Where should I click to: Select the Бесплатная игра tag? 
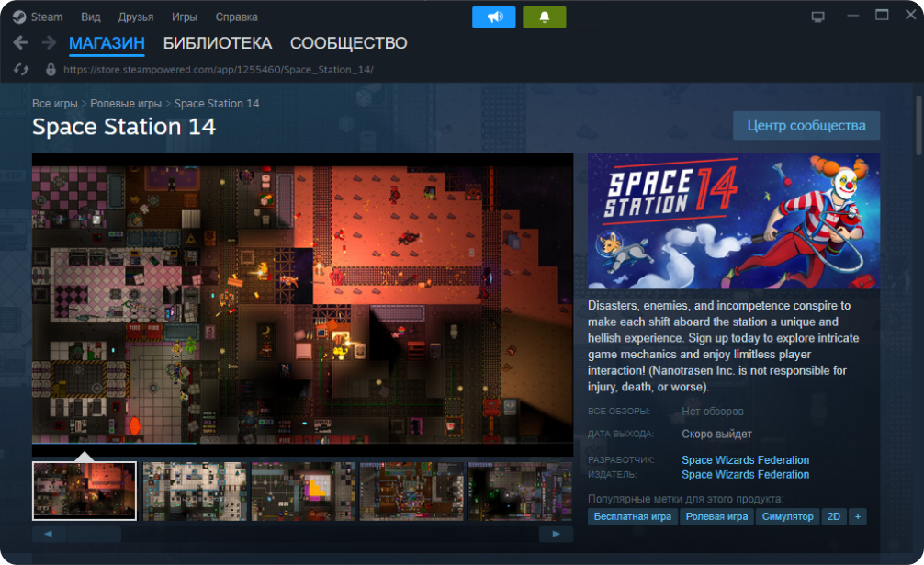pyautogui.click(x=632, y=516)
